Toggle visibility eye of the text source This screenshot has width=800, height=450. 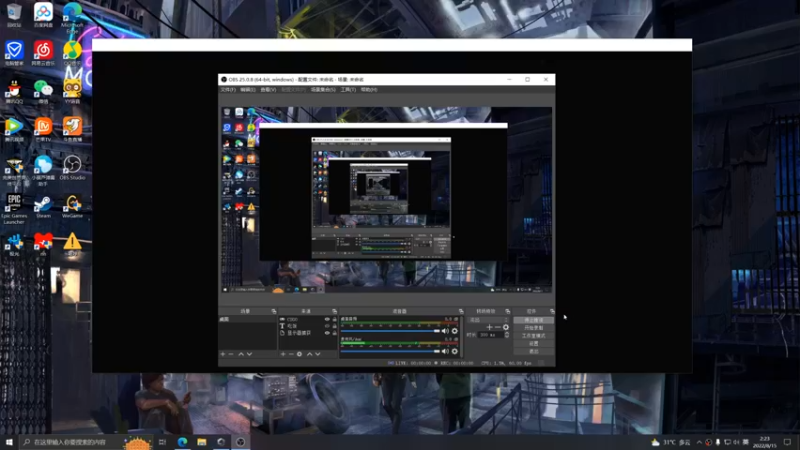(x=327, y=326)
